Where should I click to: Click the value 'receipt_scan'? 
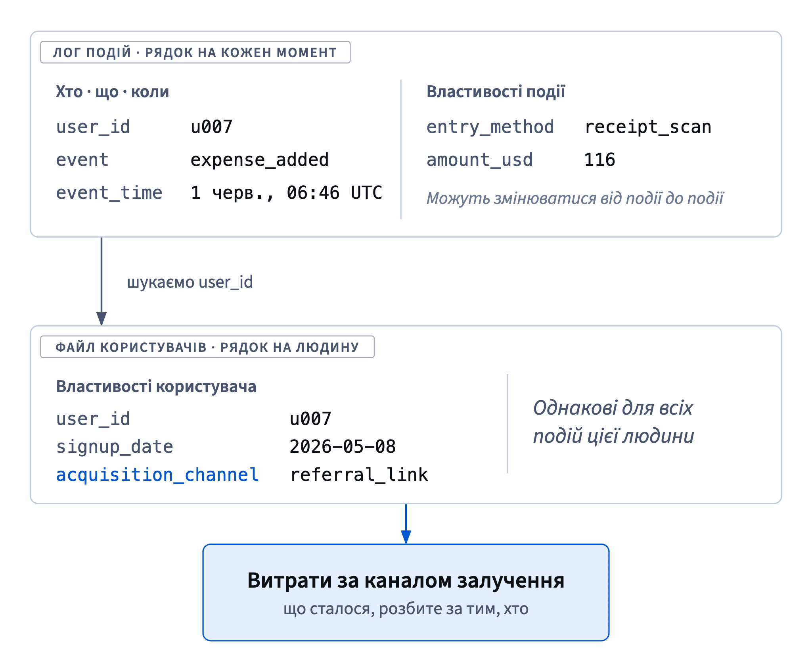click(648, 127)
